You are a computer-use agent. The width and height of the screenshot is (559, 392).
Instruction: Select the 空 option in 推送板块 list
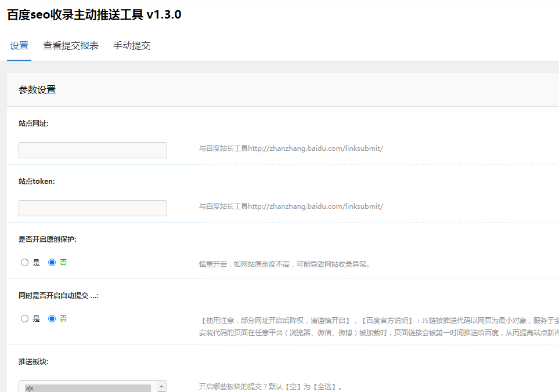tap(87, 388)
